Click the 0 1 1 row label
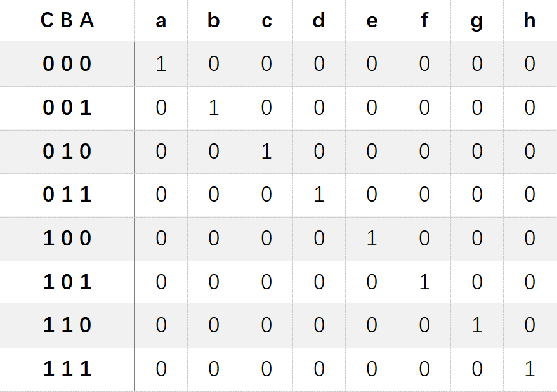The width and height of the screenshot is (557, 392). click(x=67, y=195)
